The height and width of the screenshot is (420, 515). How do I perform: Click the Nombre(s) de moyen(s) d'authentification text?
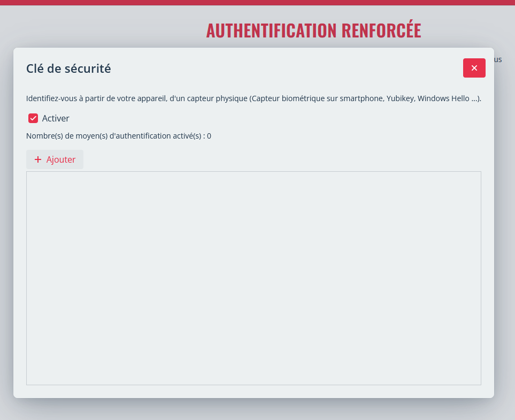pyautogui.click(x=113, y=136)
